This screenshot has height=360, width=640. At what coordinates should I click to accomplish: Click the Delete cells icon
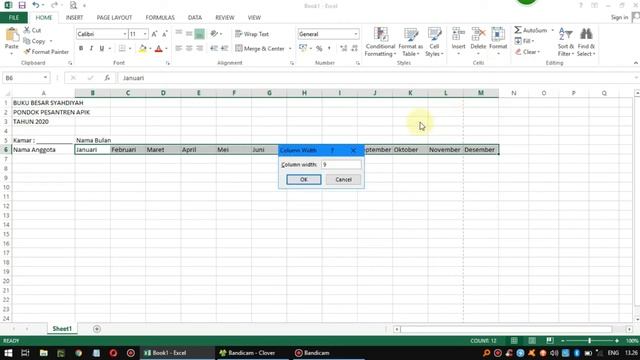click(x=478, y=34)
